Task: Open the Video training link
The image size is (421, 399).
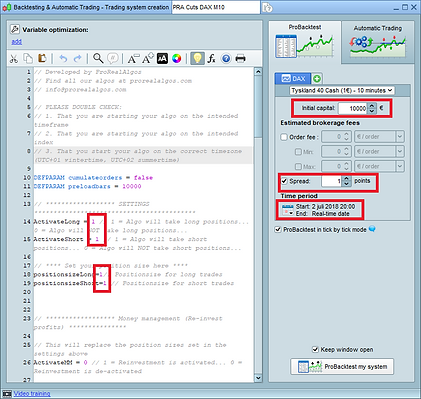Action: click(32, 394)
